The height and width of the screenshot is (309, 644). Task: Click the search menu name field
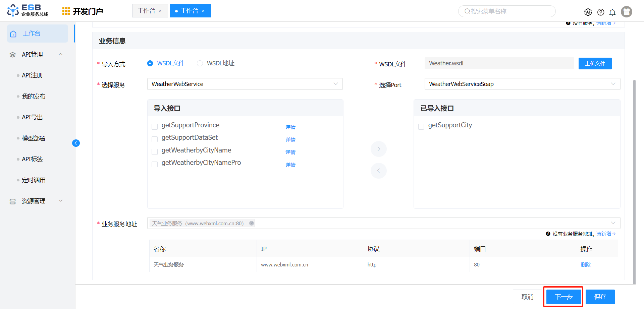coord(507,11)
